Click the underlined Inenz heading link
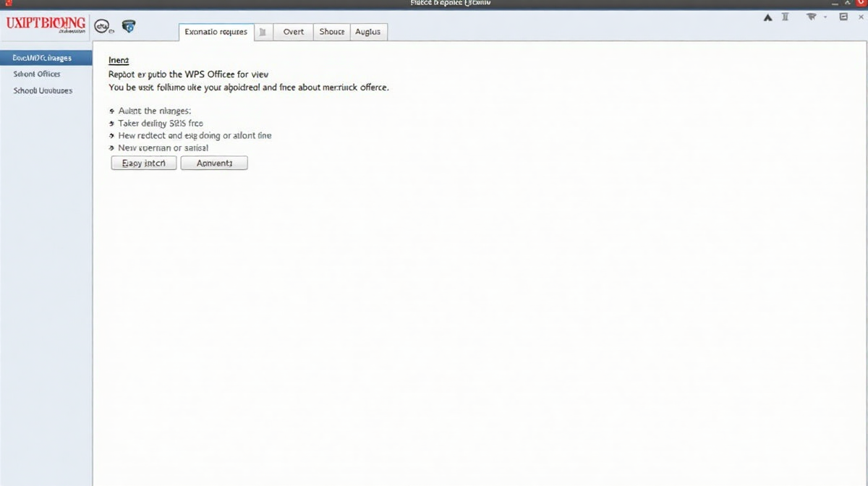The height and width of the screenshot is (486, 868). coord(118,61)
